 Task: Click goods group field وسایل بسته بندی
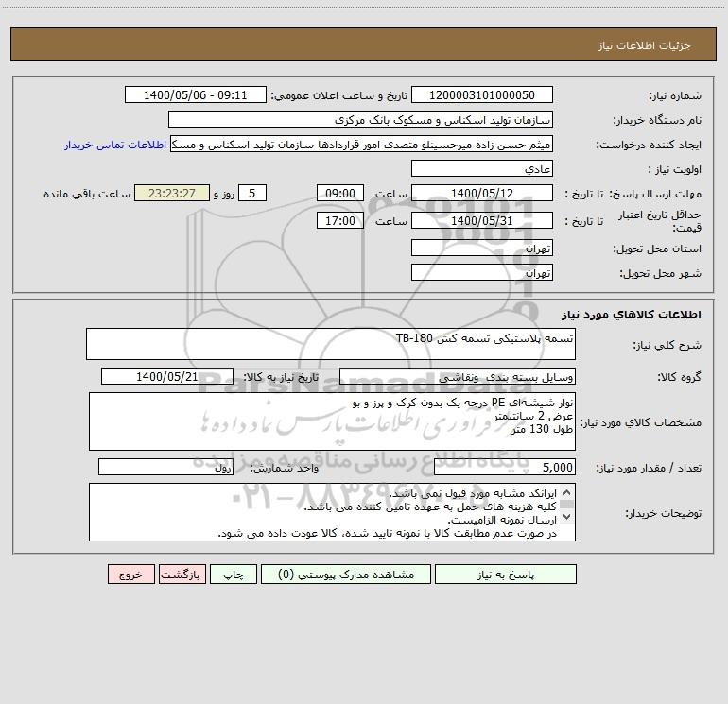click(458, 376)
